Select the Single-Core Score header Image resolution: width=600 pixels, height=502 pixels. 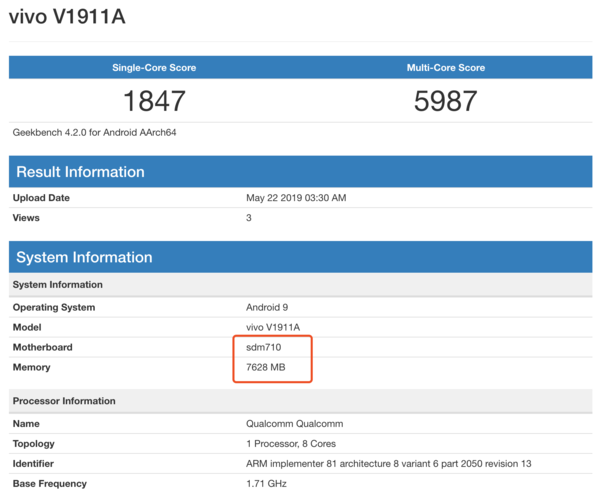[154, 68]
